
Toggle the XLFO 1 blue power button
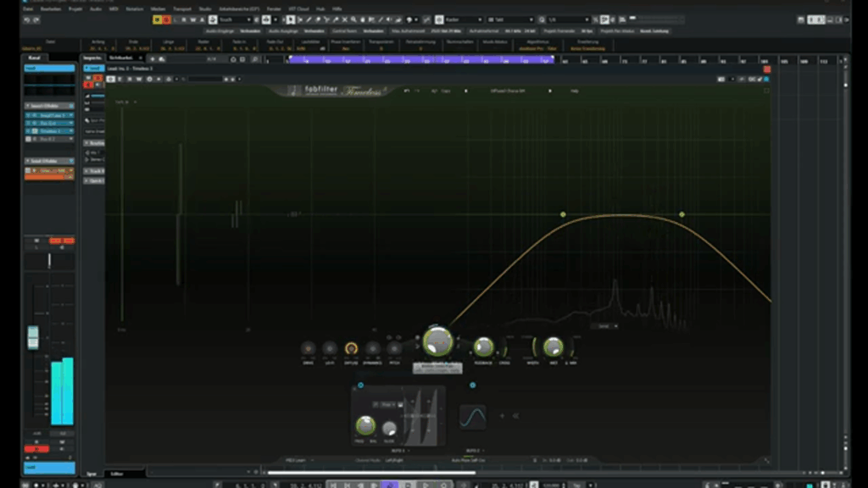(x=360, y=385)
